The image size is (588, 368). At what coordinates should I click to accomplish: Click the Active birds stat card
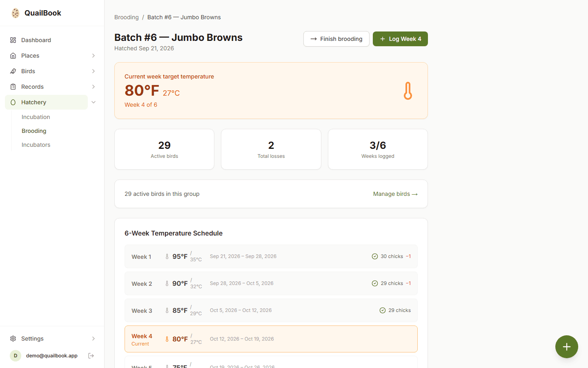(165, 149)
